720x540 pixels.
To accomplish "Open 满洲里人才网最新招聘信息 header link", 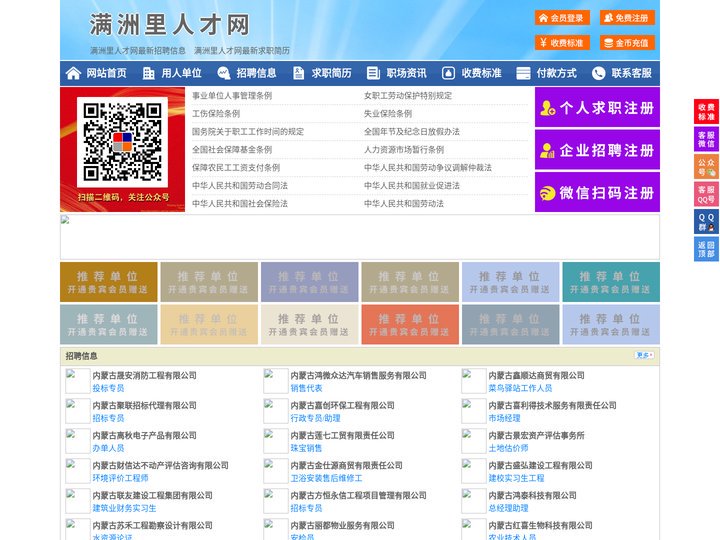I will [x=138, y=51].
